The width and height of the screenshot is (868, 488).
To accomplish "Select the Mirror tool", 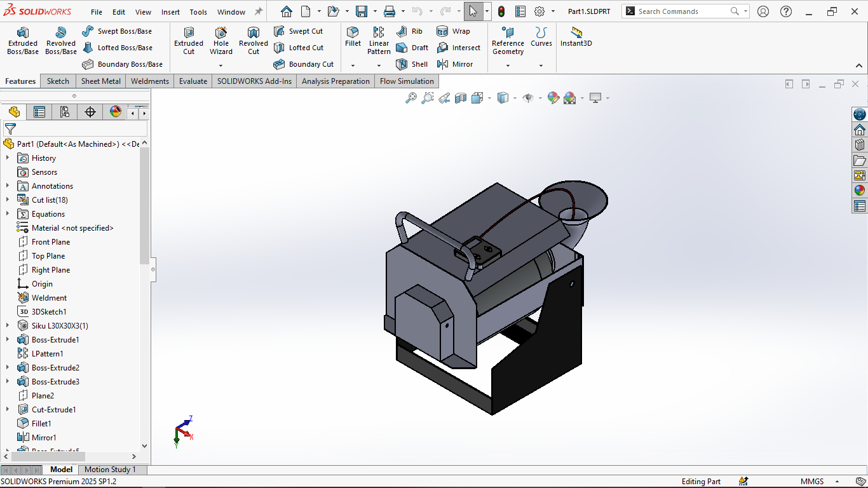I will (x=455, y=64).
